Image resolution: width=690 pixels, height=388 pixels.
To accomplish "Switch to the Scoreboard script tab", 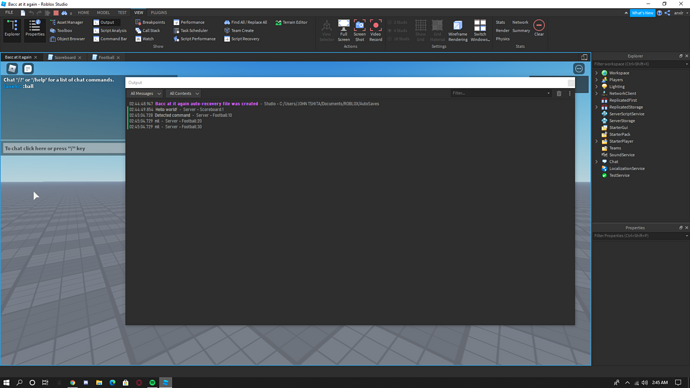I will 65,57.
